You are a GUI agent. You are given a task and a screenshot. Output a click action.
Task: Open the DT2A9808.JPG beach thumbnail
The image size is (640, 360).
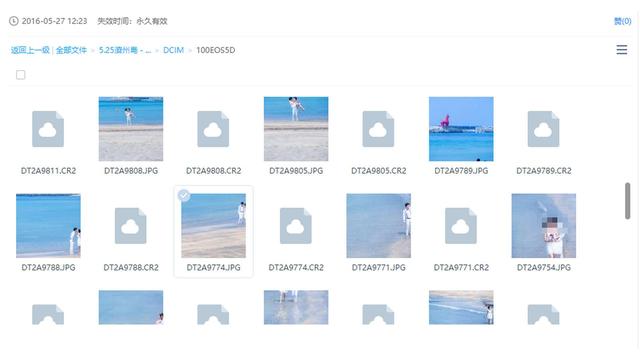pyautogui.click(x=131, y=129)
